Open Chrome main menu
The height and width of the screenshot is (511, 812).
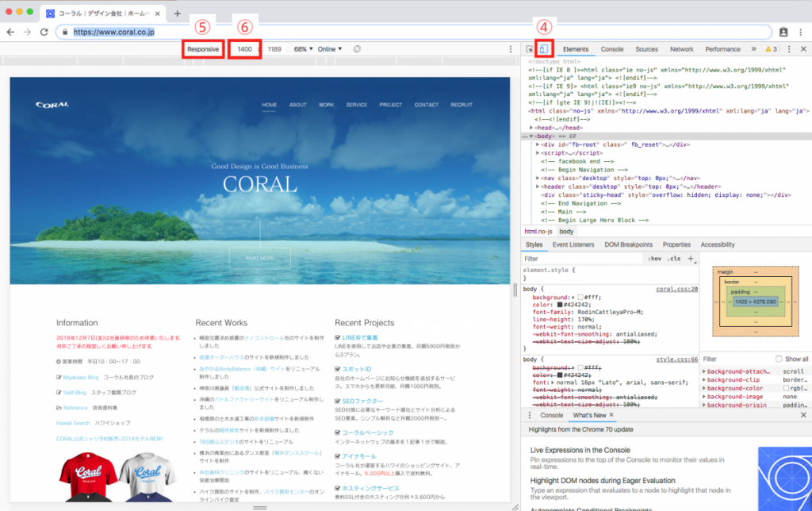(x=801, y=32)
